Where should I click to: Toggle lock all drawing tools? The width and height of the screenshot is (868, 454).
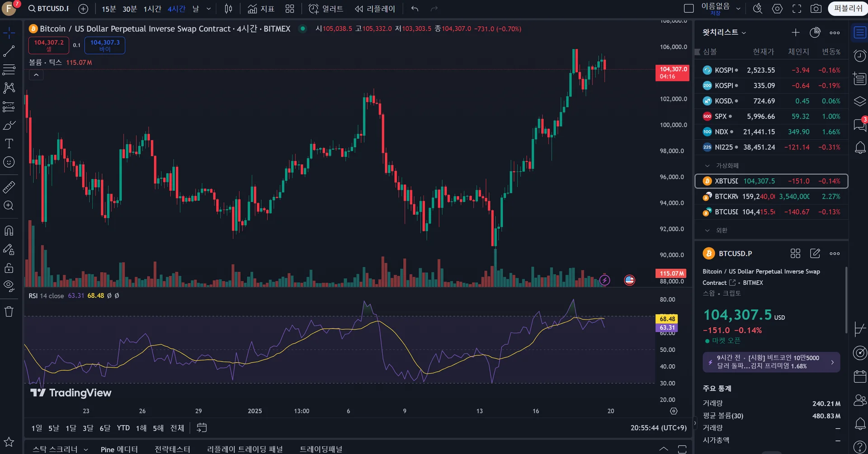pyautogui.click(x=9, y=268)
